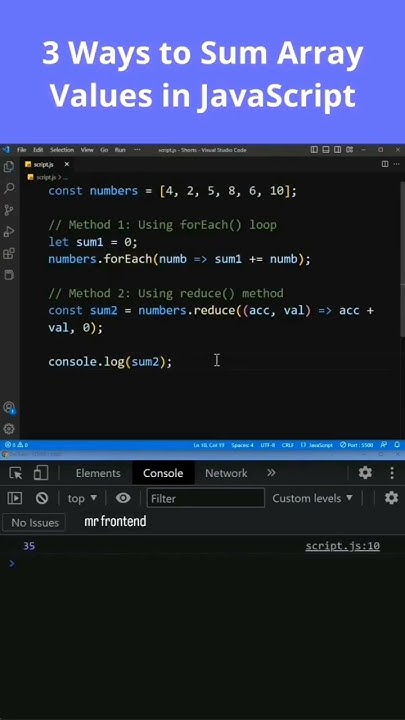Screen dimensions: 405x720
Task: Click Ln 10, Col 19 cursor position status
Action: pyautogui.click(x=208, y=445)
